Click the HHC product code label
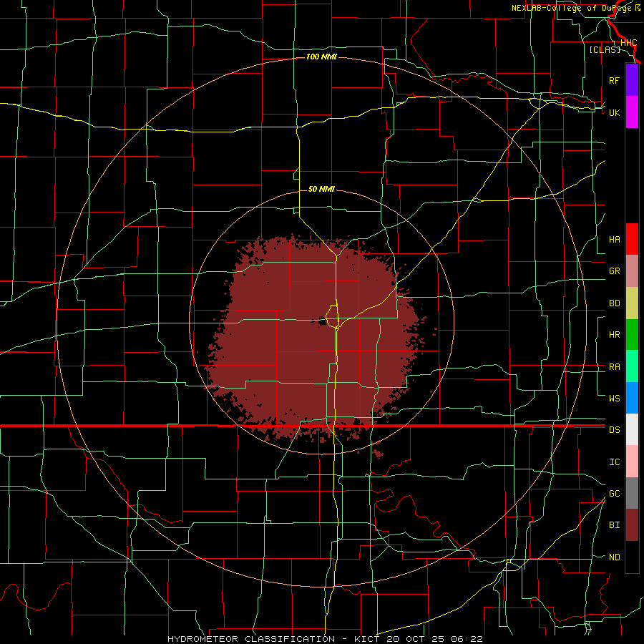The width and height of the screenshot is (644, 644). pyautogui.click(x=629, y=43)
